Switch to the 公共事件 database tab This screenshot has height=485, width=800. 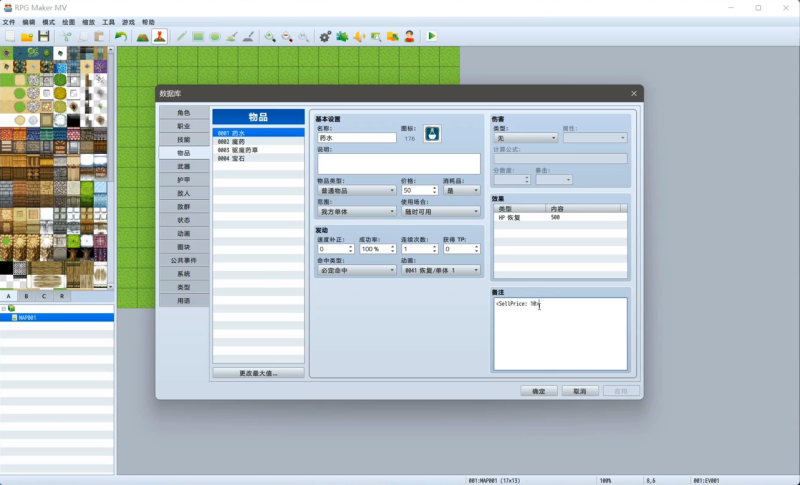(x=184, y=260)
